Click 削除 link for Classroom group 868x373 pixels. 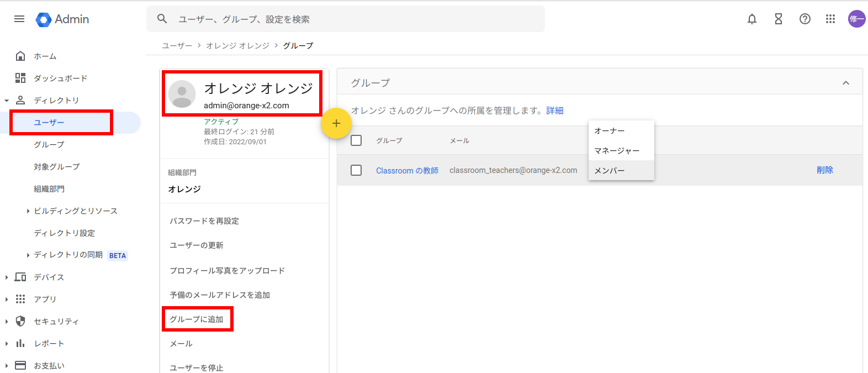point(824,170)
